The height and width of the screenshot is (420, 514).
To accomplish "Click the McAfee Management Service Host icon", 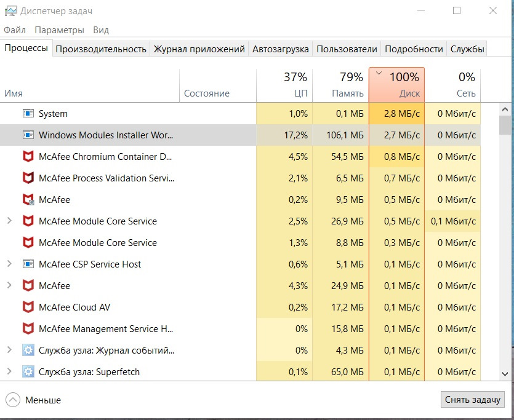I will coord(28,329).
